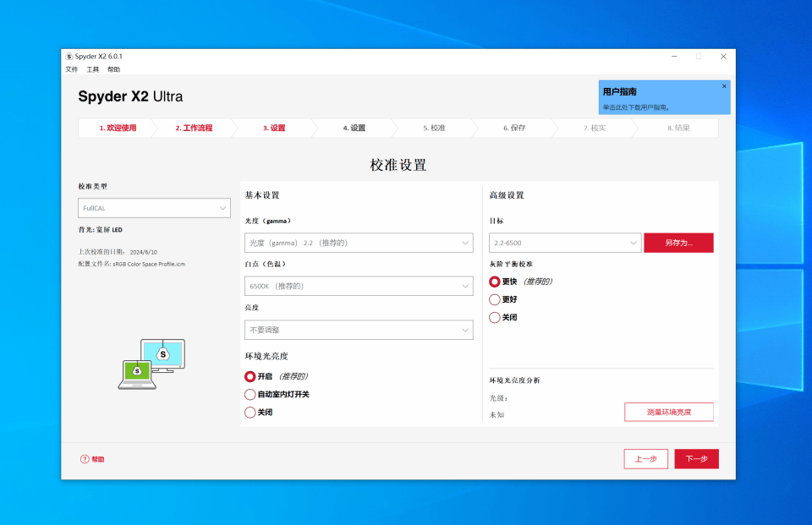812x525 pixels.
Task: Choose 更好 for gray balance calibration
Action: (x=495, y=299)
